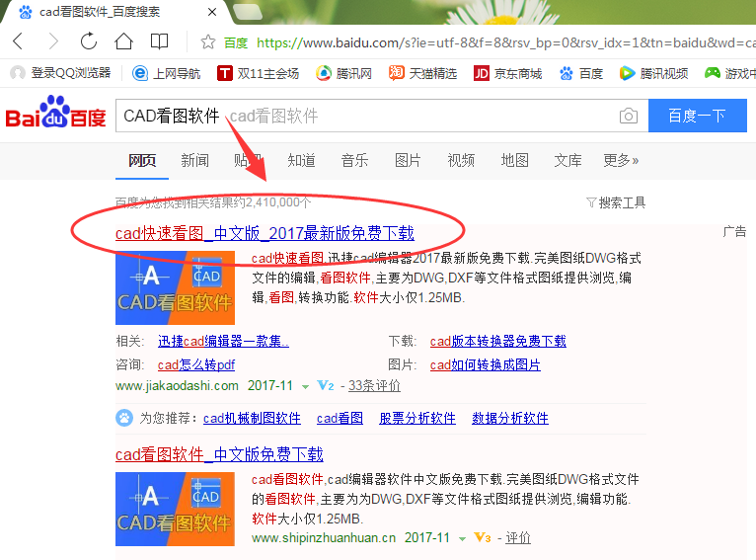Click second result's CAD看图软件 thumbnail
The image size is (756, 560).
175,509
